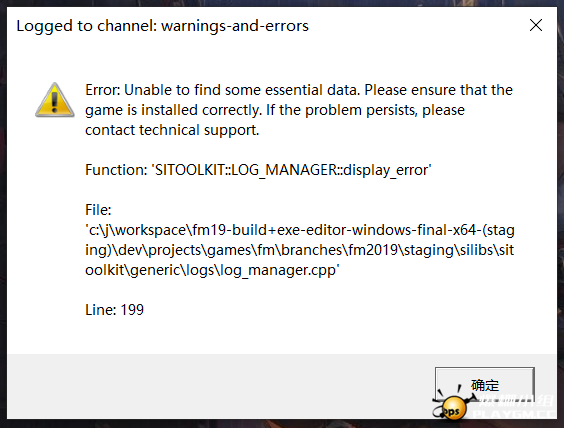This screenshot has width=564, height=428.
Task: Click the path line containing 'branches\fm2019'
Action: tap(300, 250)
